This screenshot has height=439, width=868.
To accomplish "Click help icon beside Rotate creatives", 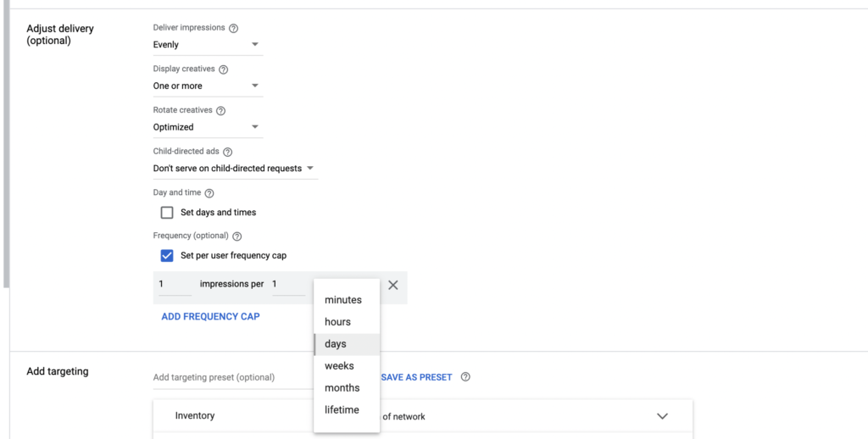I will (220, 111).
